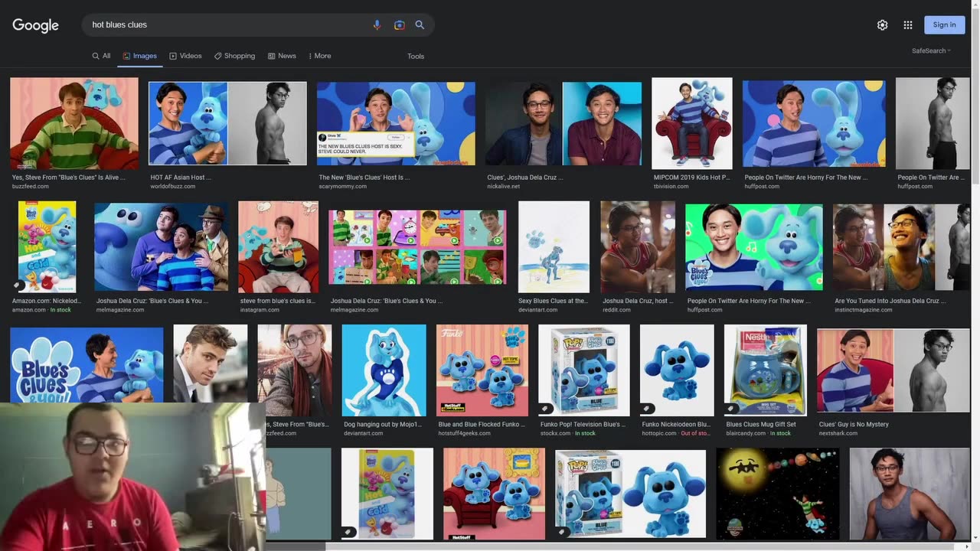Open the Shopping tab
980x551 pixels.
click(234, 56)
